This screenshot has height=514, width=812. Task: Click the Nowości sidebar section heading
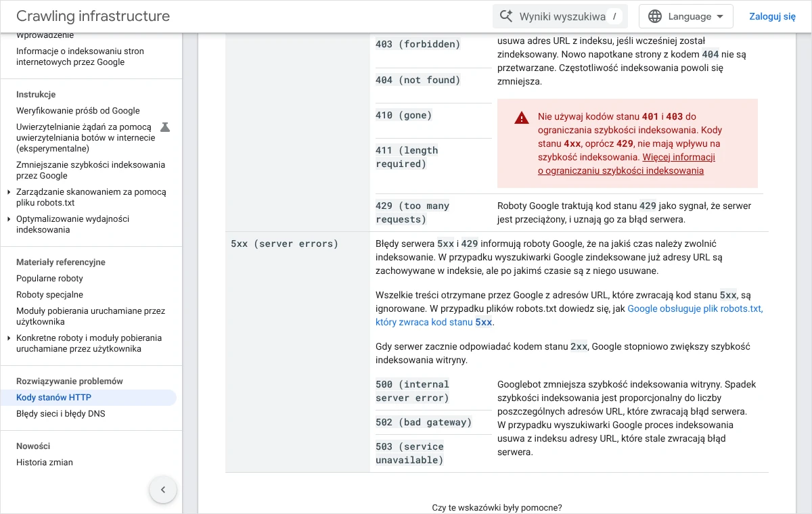click(33, 446)
